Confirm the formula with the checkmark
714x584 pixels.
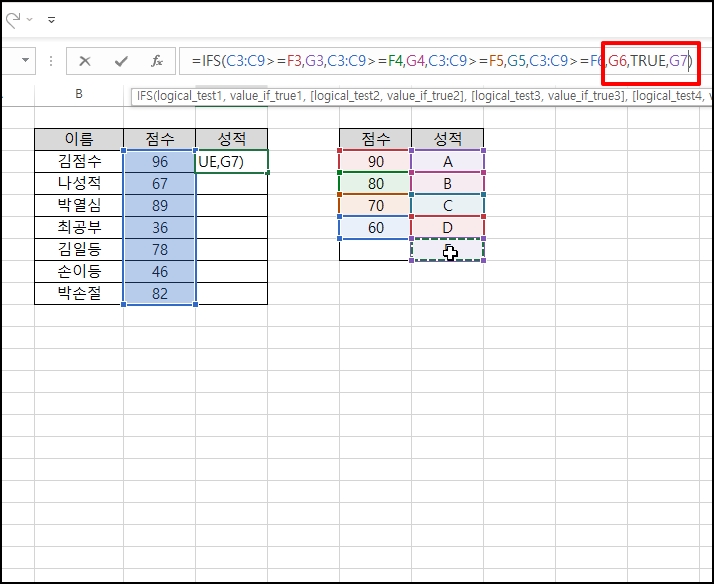click(121, 61)
